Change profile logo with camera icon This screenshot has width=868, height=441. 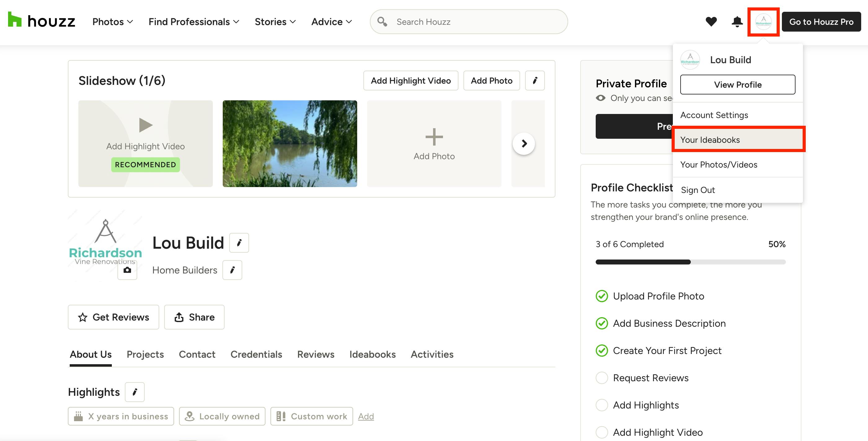(127, 270)
